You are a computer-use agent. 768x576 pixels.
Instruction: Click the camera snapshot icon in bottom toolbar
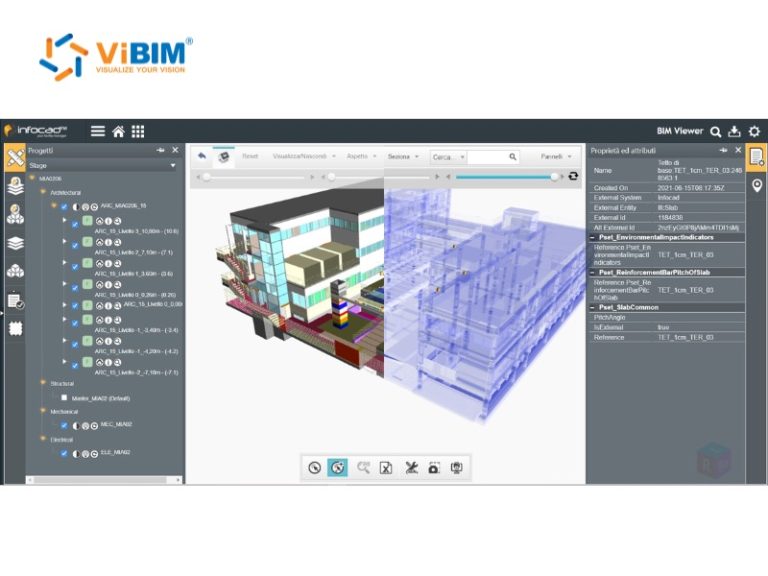pos(433,468)
